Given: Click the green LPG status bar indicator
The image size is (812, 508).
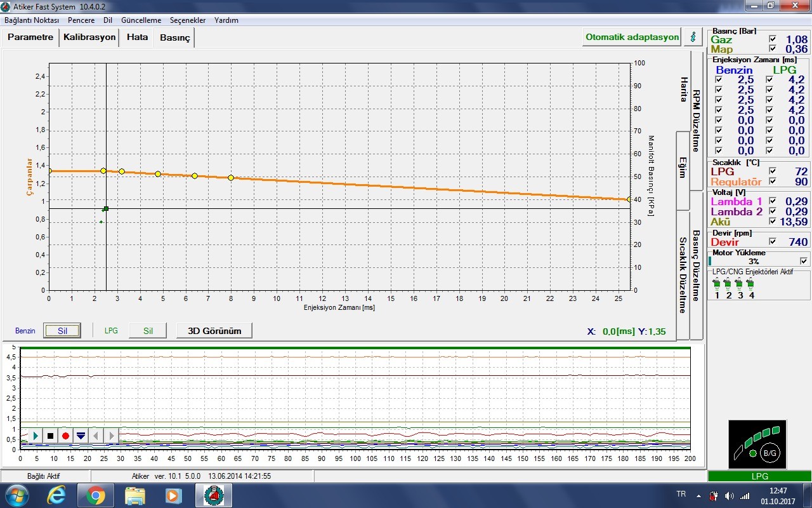Looking at the screenshot, I should click(759, 476).
